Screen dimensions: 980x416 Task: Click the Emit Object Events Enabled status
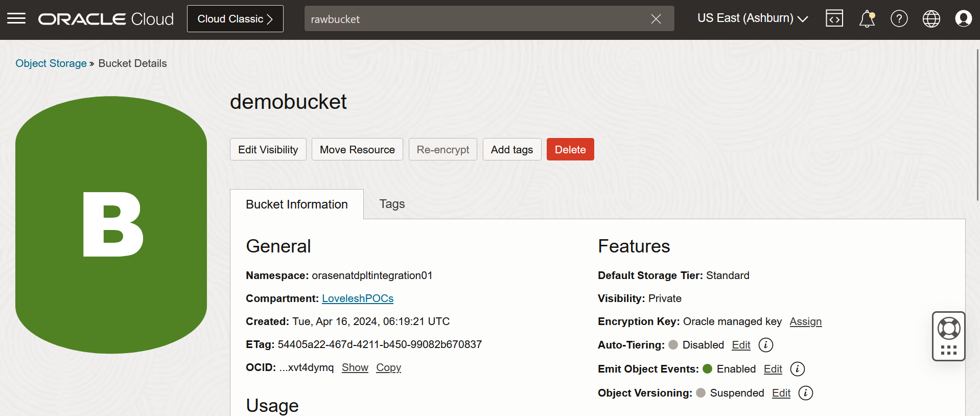(729, 369)
